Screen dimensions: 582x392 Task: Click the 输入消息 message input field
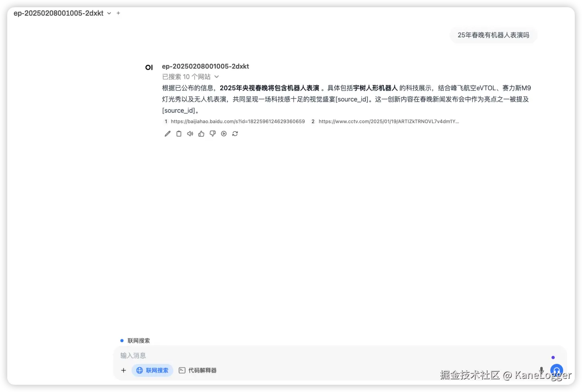(x=281, y=355)
